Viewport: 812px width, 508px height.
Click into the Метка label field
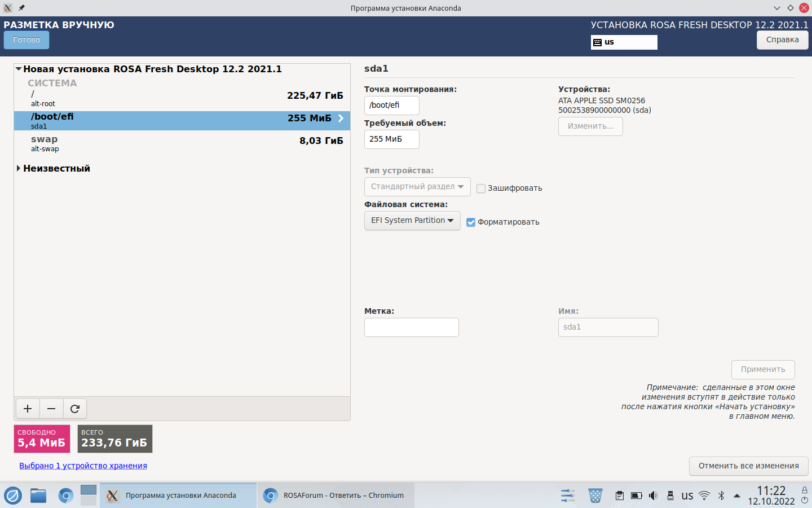(412, 327)
